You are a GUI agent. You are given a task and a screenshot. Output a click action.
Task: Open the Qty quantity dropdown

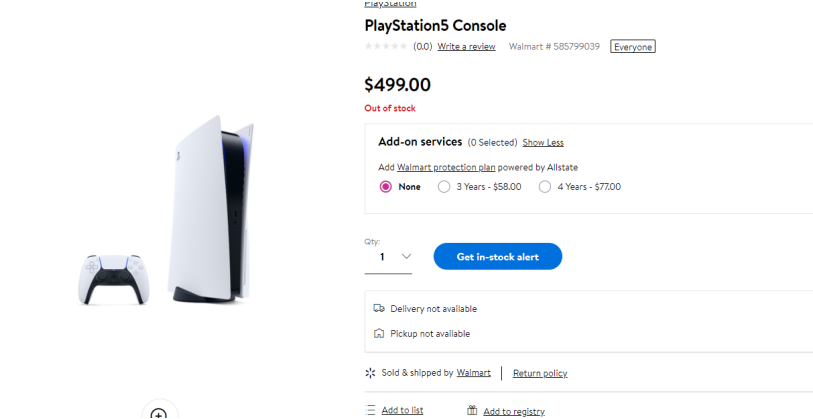[388, 257]
